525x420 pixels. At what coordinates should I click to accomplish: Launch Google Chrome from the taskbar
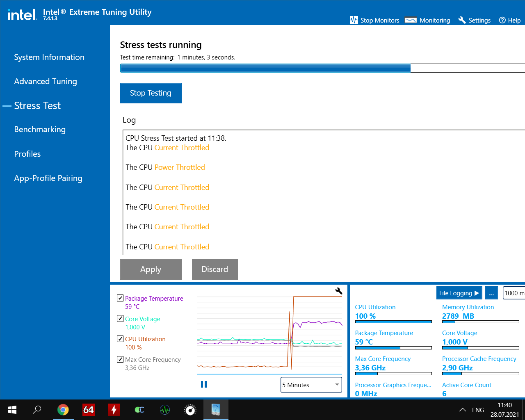pyautogui.click(x=63, y=410)
